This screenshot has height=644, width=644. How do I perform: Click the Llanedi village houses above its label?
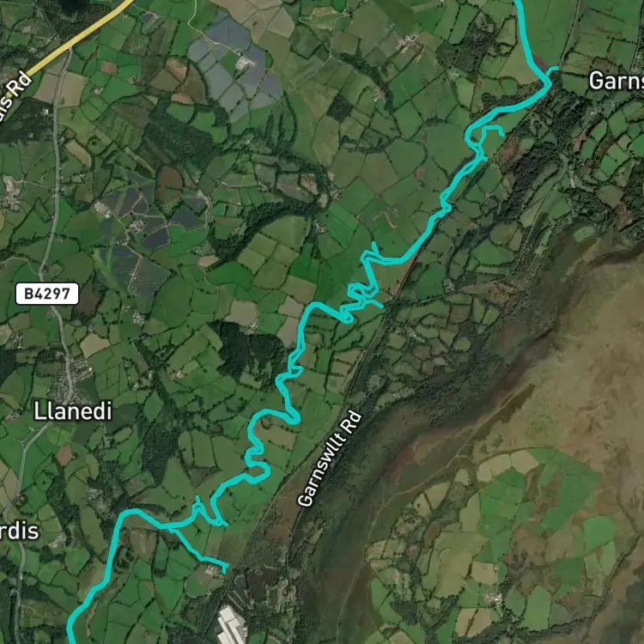pyautogui.click(x=73, y=378)
